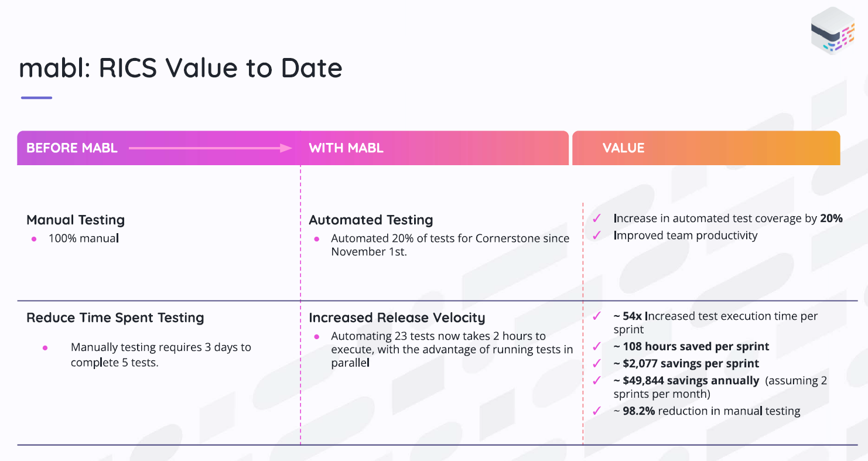Click checkmark beside 54x increased test execution
868x461 pixels.
[597, 316]
